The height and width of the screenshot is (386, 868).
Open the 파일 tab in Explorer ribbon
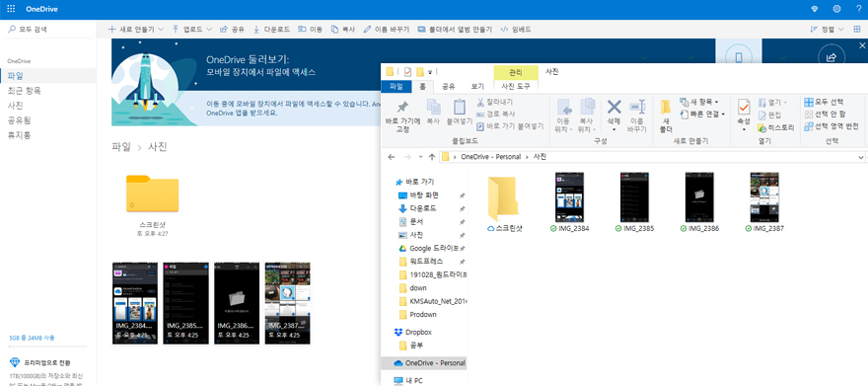pos(397,87)
